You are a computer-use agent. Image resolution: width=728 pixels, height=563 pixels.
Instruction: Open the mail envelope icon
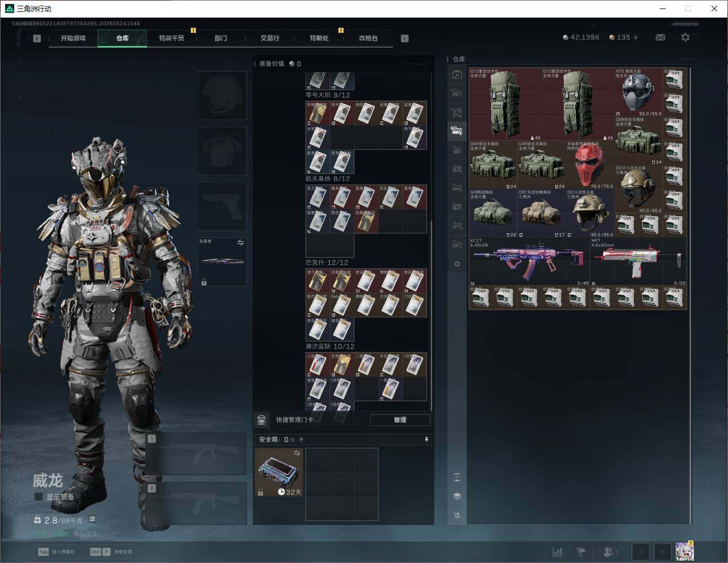click(x=660, y=37)
